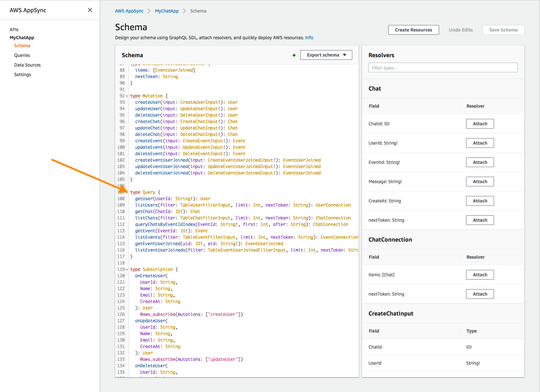Click 'updateEvent' on line 100
This screenshot has height=392, width=540.
point(149,147)
